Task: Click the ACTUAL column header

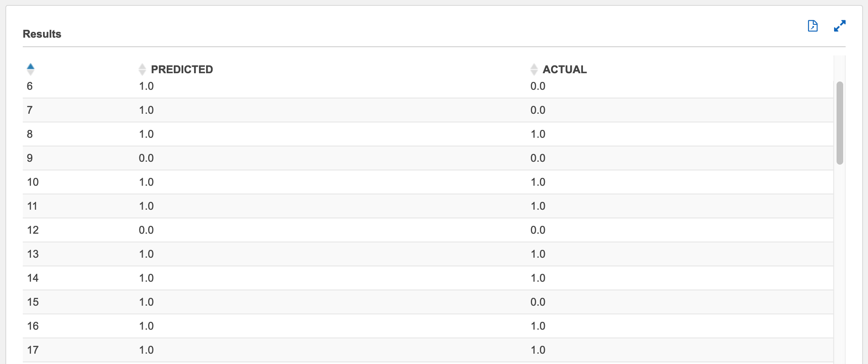Action: pyautogui.click(x=565, y=69)
